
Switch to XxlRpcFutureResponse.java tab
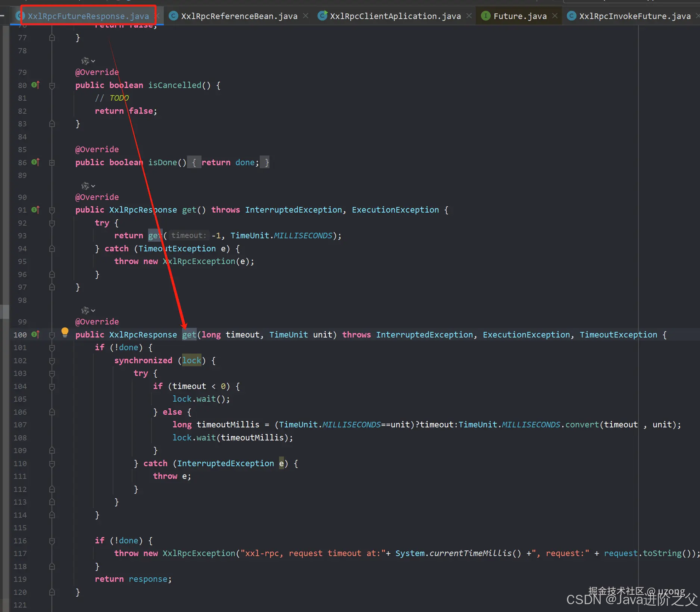[88, 16]
